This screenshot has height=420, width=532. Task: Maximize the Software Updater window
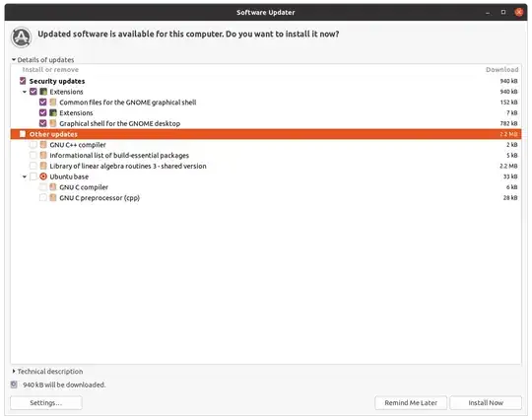tap(503, 12)
